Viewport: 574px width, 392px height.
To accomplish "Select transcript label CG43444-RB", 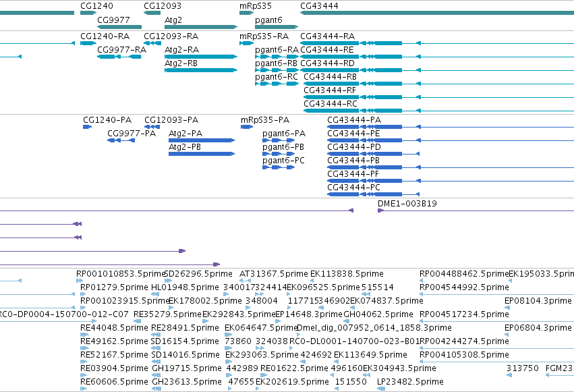I will [x=331, y=77].
